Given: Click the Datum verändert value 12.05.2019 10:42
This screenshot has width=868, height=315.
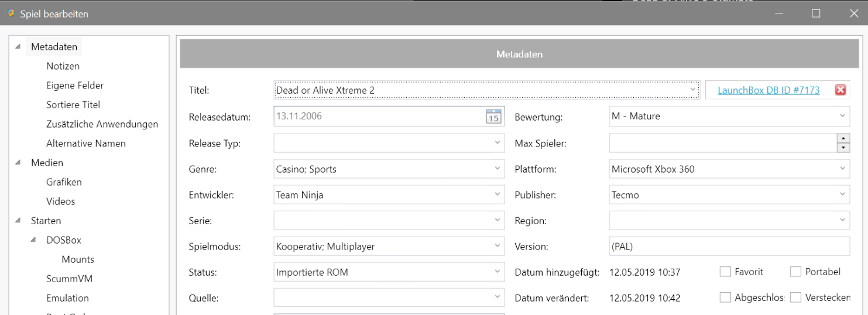Looking at the screenshot, I should click(x=644, y=297).
